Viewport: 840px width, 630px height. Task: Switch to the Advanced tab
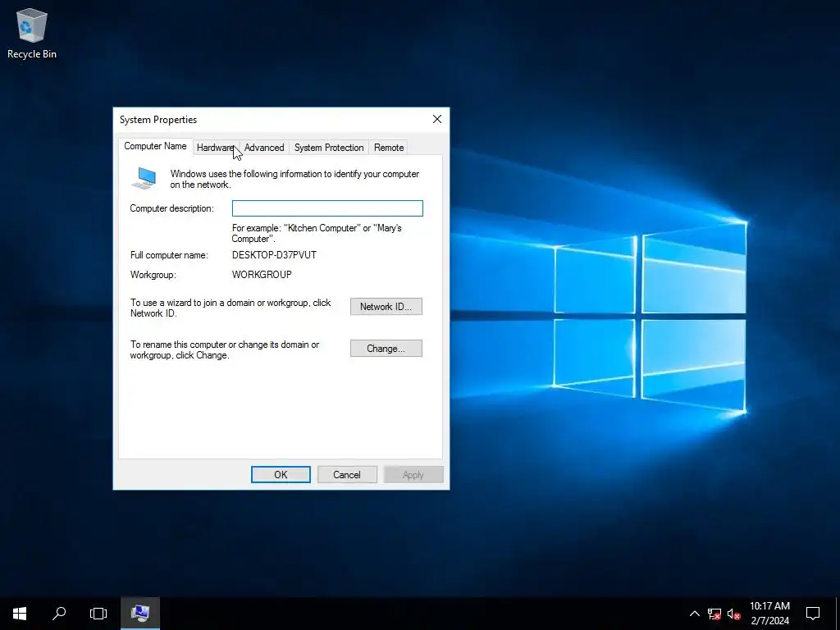click(x=264, y=148)
